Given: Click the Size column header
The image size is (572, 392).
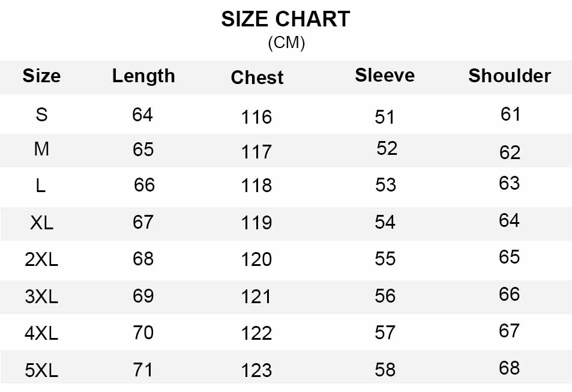Looking at the screenshot, I should [41, 76].
